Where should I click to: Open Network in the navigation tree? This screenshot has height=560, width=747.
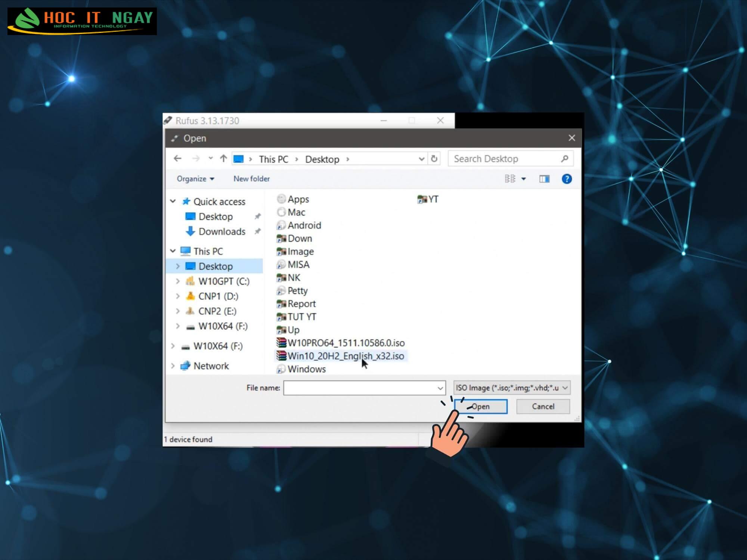point(211,366)
